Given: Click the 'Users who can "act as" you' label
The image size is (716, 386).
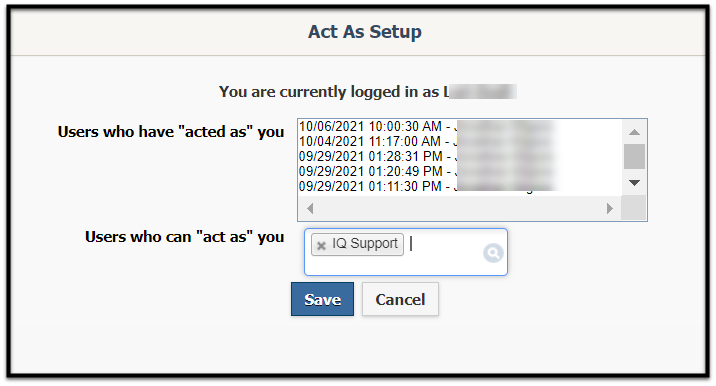Looking at the screenshot, I should pos(184,237).
